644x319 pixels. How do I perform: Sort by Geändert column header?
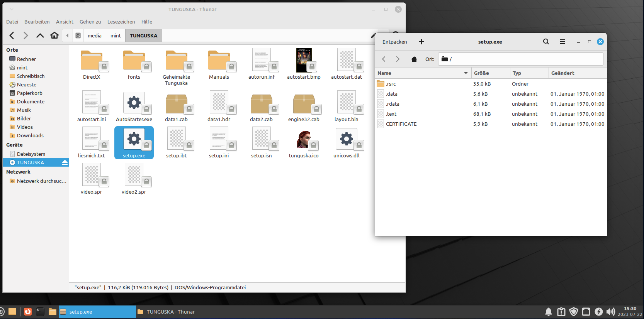coord(578,73)
